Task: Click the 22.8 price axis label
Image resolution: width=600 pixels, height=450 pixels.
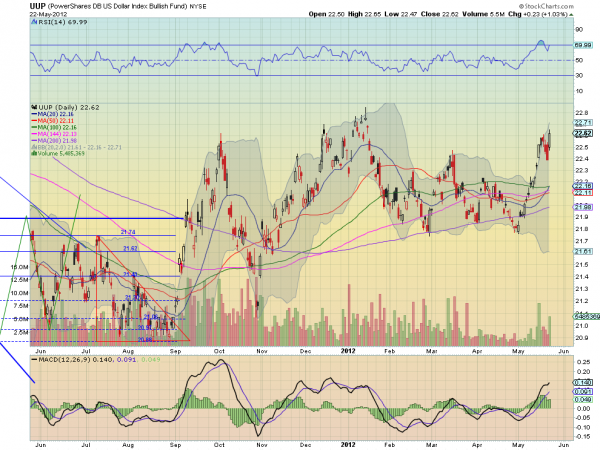Action: [581, 113]
